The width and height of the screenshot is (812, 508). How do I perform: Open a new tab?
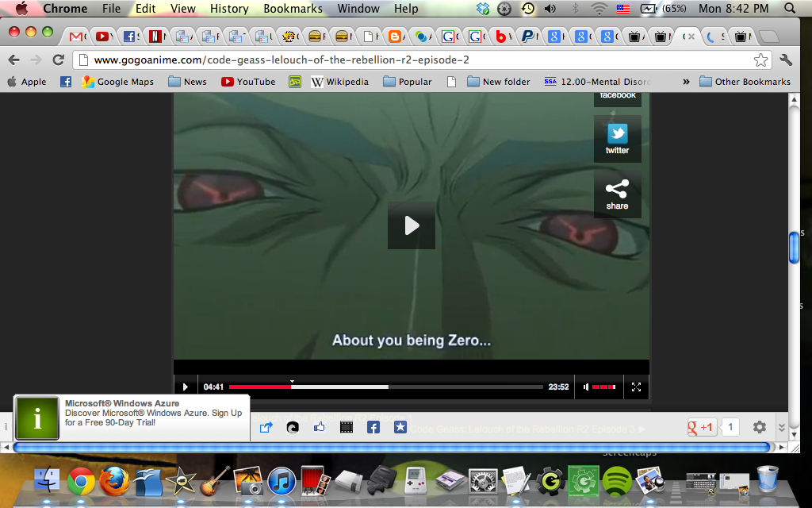(769, 37)
